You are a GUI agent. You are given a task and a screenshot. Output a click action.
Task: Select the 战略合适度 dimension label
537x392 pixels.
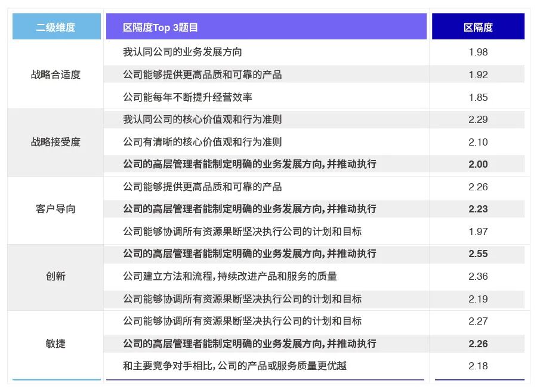click(55, 74)
